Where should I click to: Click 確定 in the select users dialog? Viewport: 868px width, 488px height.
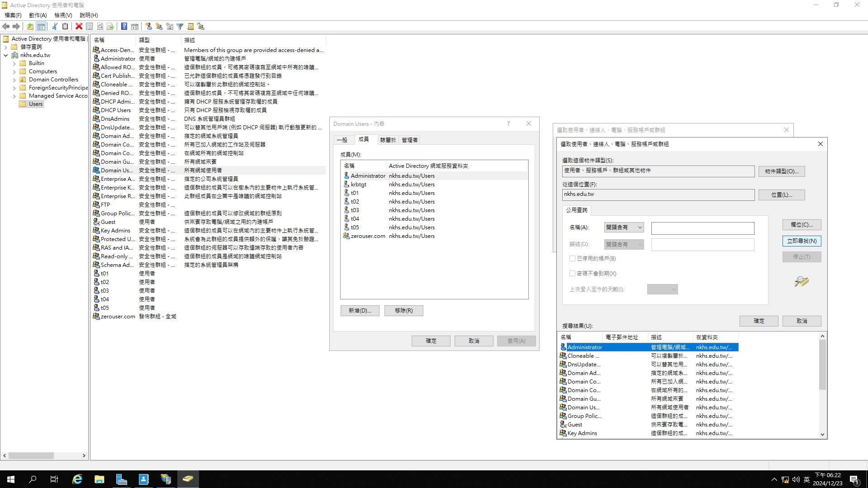point(759,321)
